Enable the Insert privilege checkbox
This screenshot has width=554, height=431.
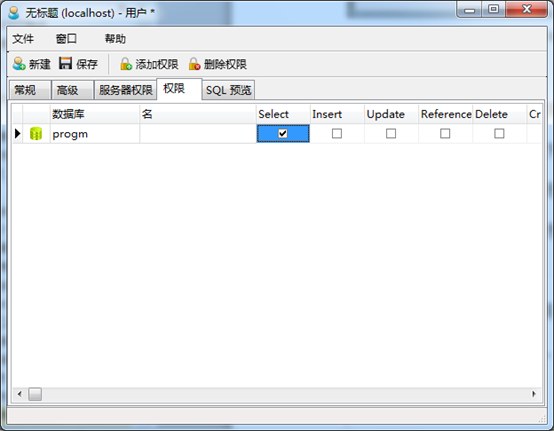(x=337, y=134)
